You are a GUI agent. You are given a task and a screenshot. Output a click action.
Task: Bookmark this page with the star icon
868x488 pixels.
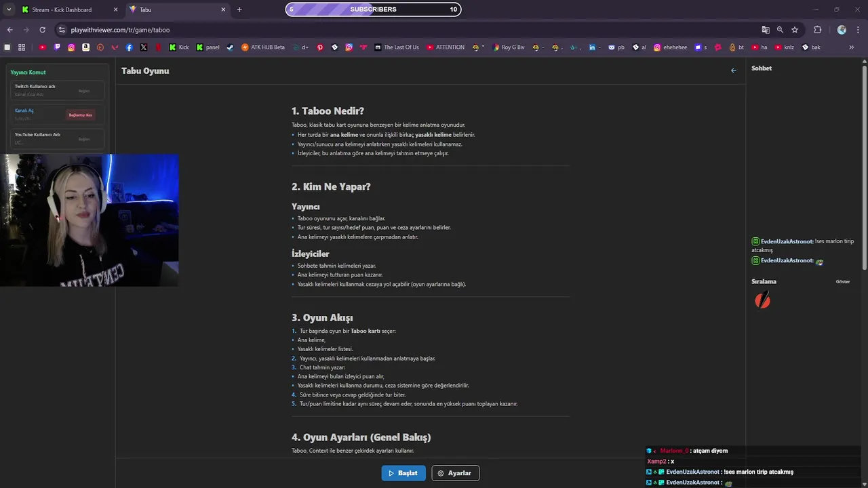tap(795, 30)
